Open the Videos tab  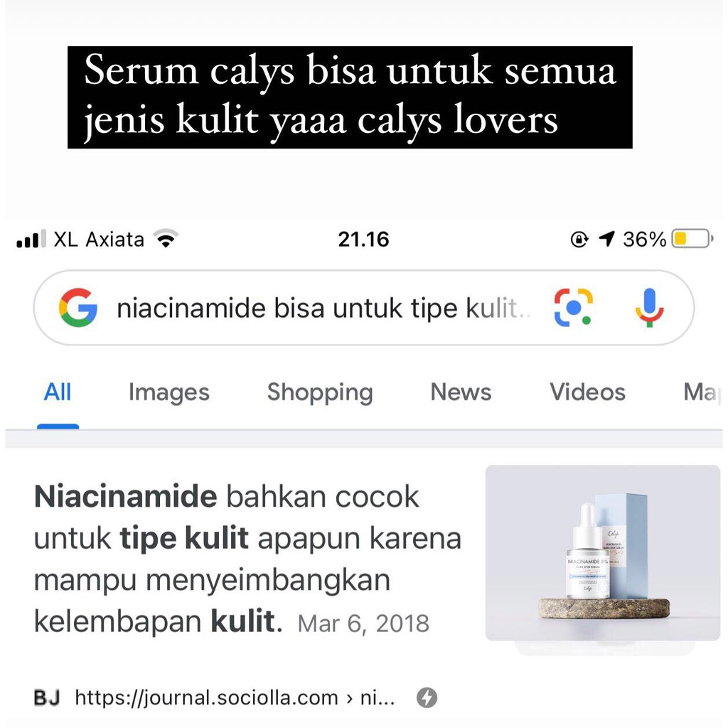tap(587, 392)
